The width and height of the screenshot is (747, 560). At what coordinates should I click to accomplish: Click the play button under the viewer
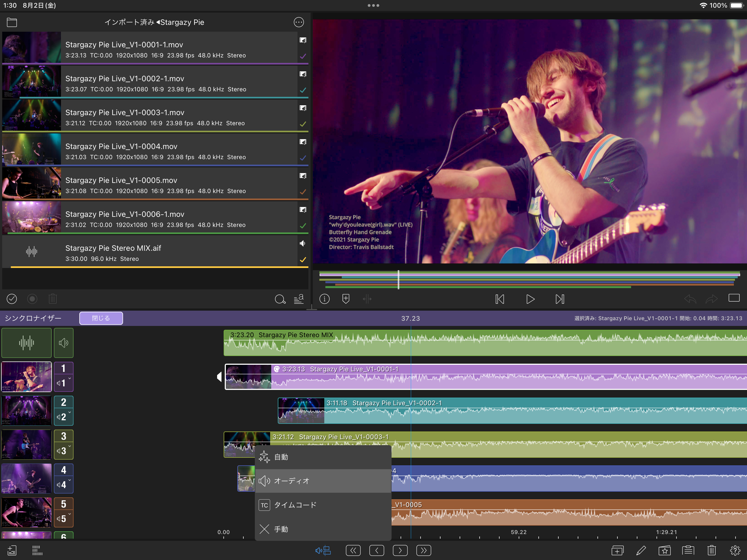[x=530, y=299]
